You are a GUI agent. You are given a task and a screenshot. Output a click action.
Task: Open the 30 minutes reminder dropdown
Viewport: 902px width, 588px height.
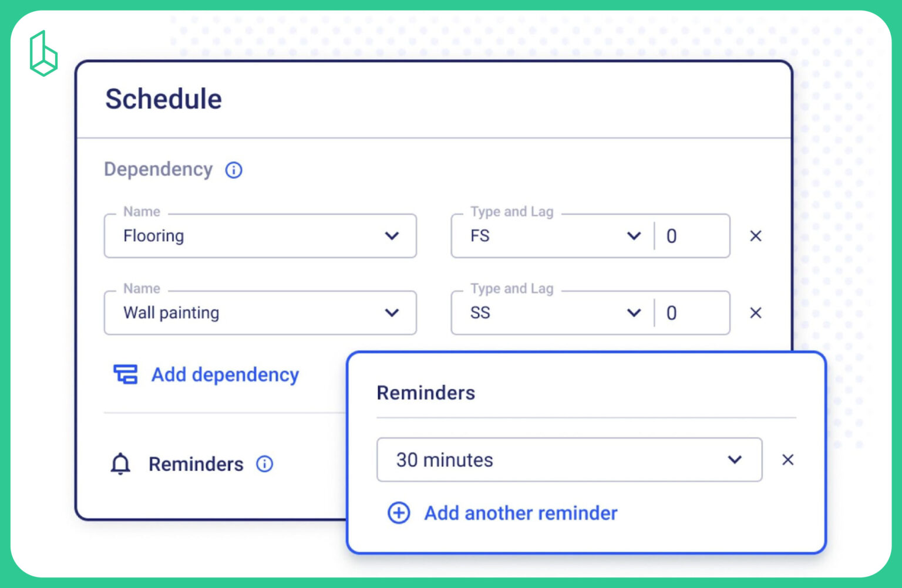tap(734, 460)
